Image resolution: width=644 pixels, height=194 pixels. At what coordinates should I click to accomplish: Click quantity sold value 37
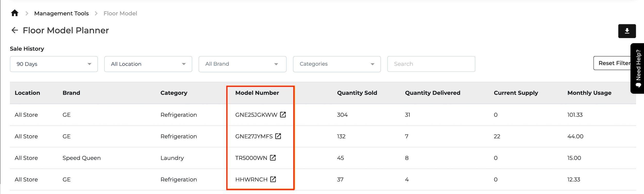[340, 180]
